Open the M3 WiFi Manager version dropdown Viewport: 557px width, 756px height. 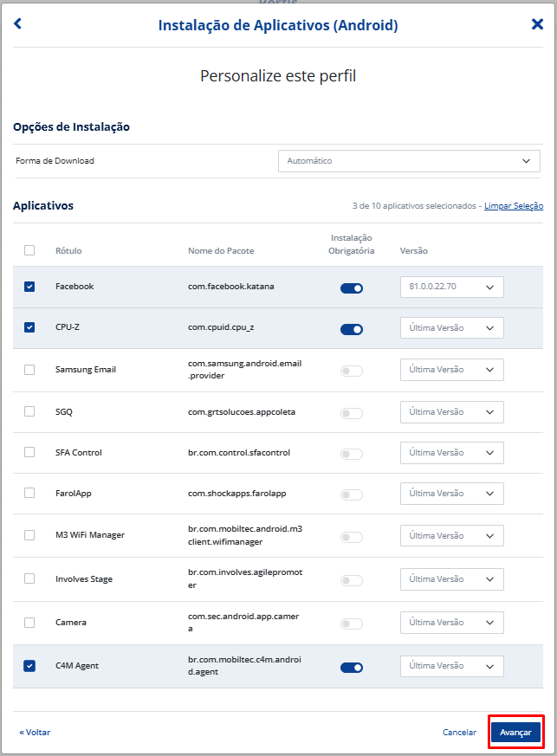(x=452, y=536)
